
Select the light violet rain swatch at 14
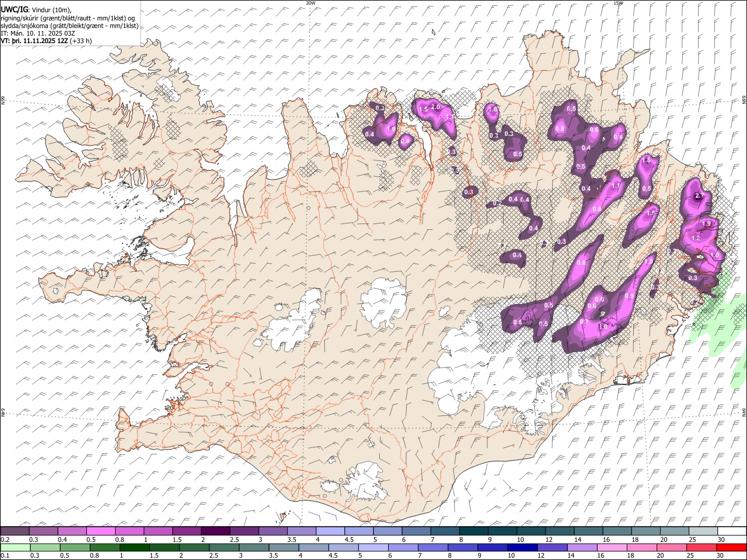(582, 547)
